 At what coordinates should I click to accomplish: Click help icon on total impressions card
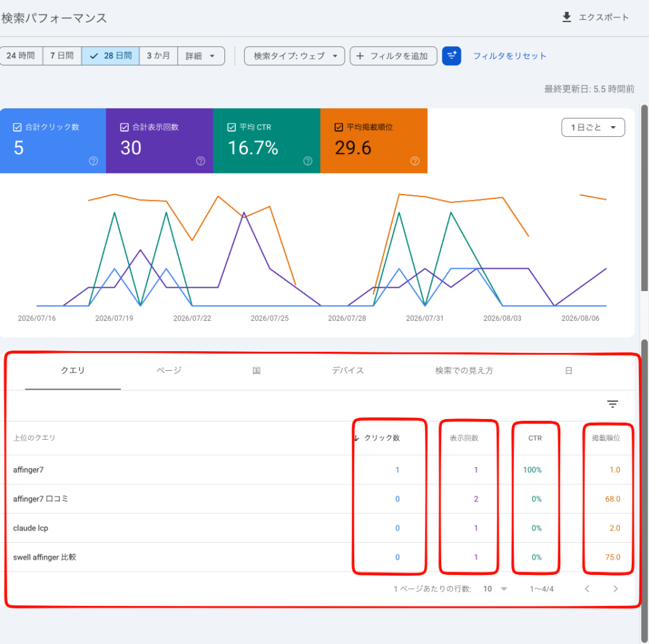(200, 161)
